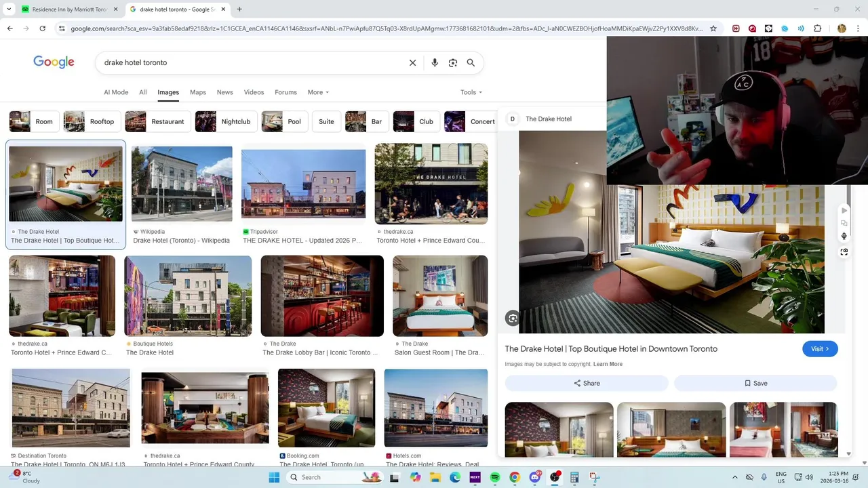Open File Explorer from taskbar

click(x=435, y=477)
